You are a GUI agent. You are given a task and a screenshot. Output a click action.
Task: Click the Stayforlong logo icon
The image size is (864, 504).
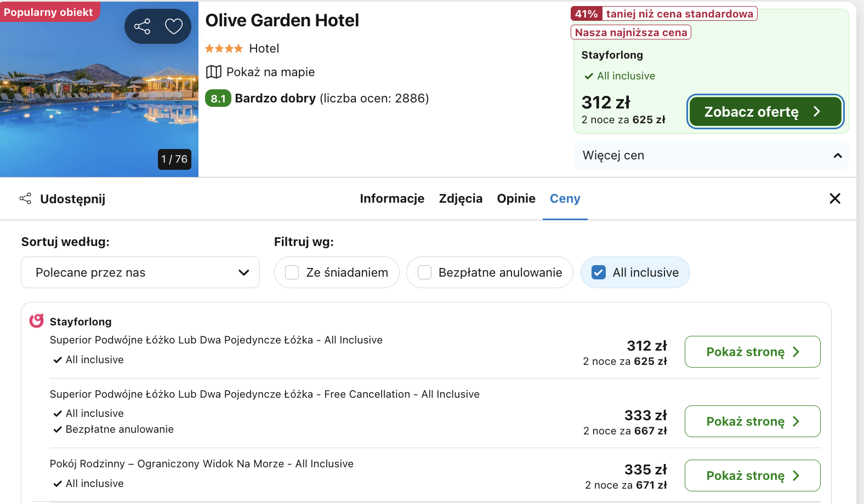pos(36,320)
